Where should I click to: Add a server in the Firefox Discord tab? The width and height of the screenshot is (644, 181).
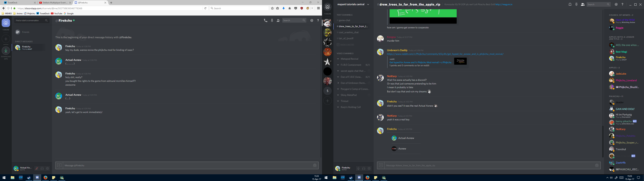[6, 39]
